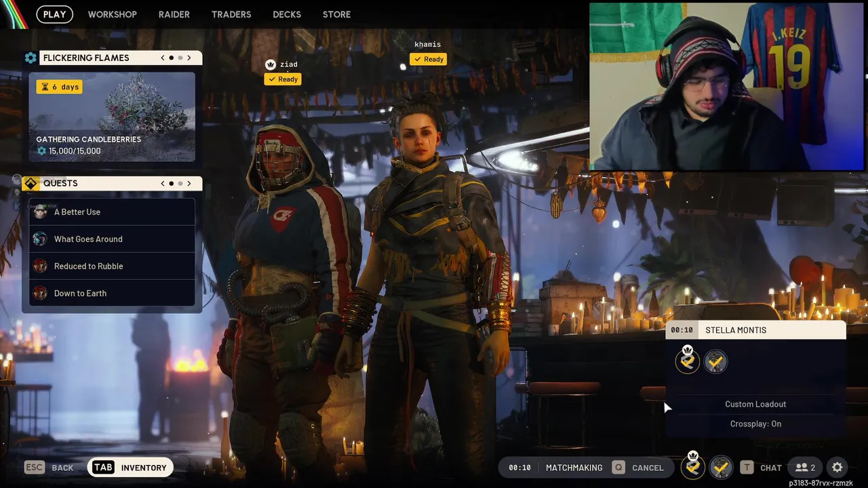The image size is (868, 488).
Task: Open the A Better Use quest
Action: click(x=112, y=211)
